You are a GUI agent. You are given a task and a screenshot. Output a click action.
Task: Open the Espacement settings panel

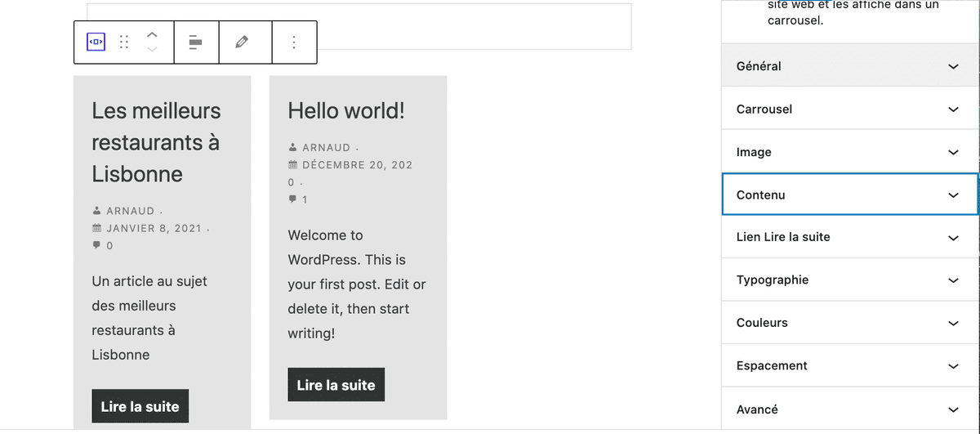click(x=849, y=365)
